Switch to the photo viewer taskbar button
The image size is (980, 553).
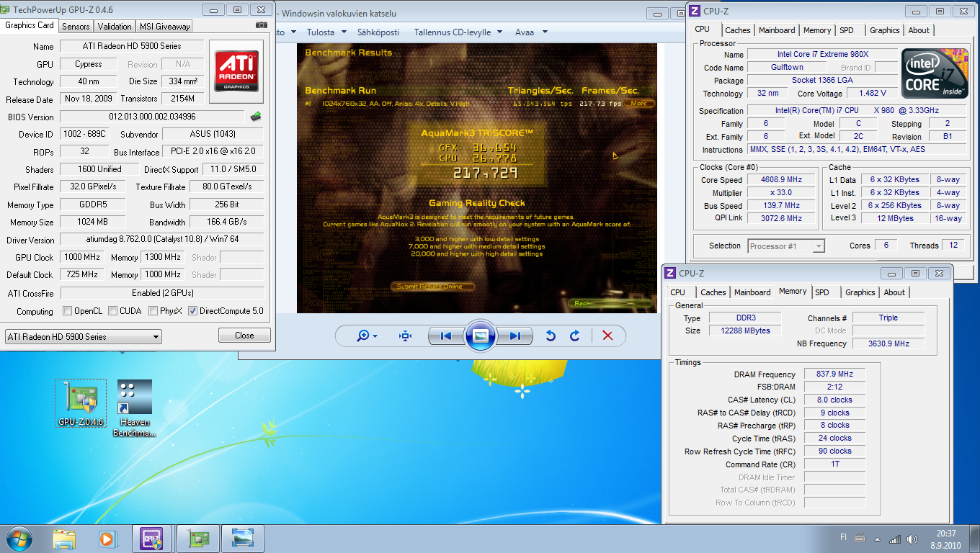point(243,539)
